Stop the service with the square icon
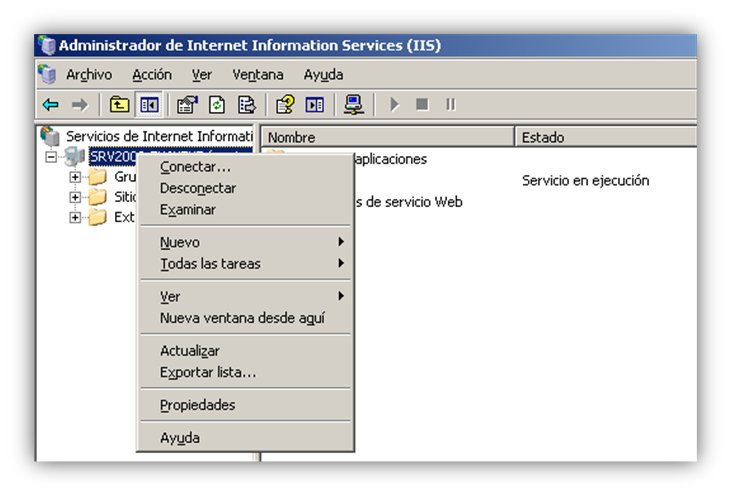Screen dimensions: 731x500 point(422,104)
